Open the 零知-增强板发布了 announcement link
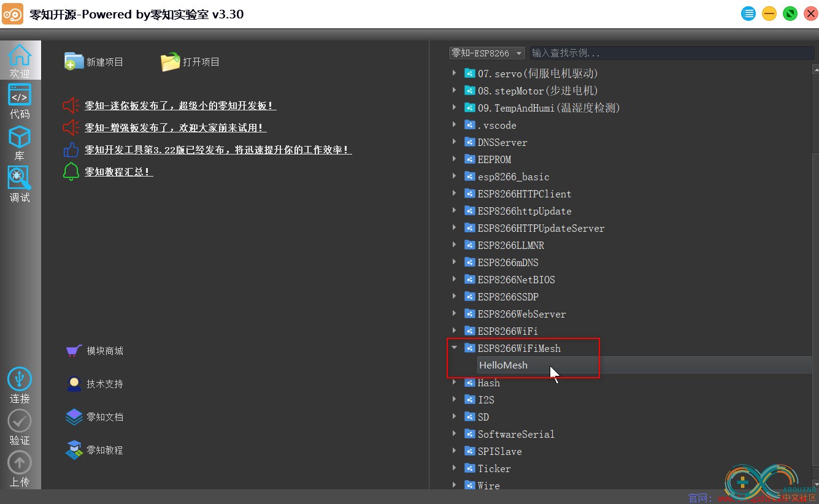Screen dimensions: 819x504 (x=175, y=128)
